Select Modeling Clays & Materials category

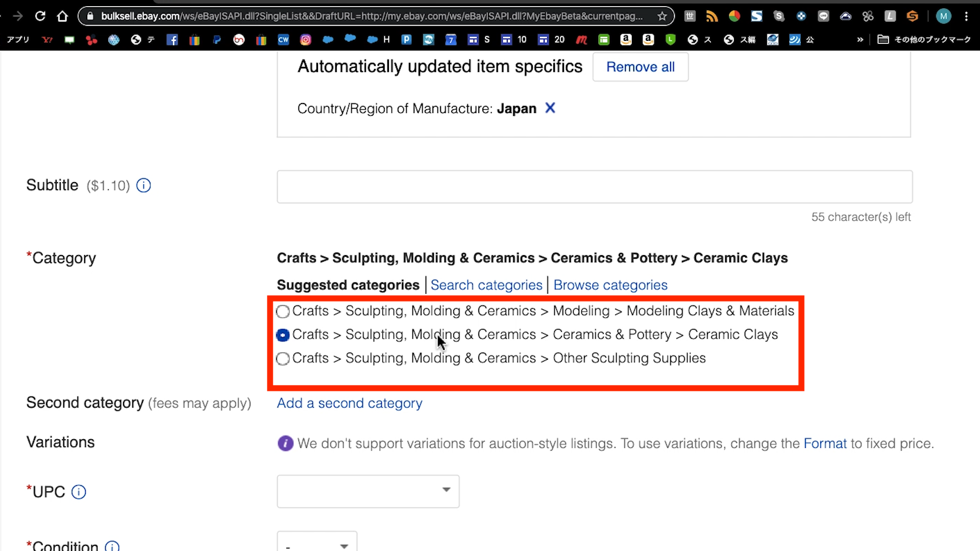click(x=283, y=311)
